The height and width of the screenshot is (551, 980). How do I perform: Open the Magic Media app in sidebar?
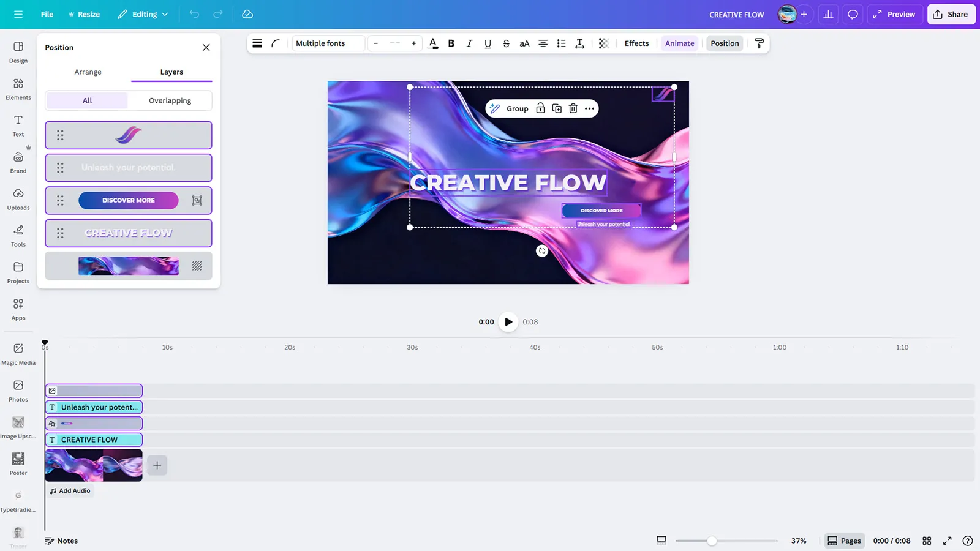click(x=18, y=354)
